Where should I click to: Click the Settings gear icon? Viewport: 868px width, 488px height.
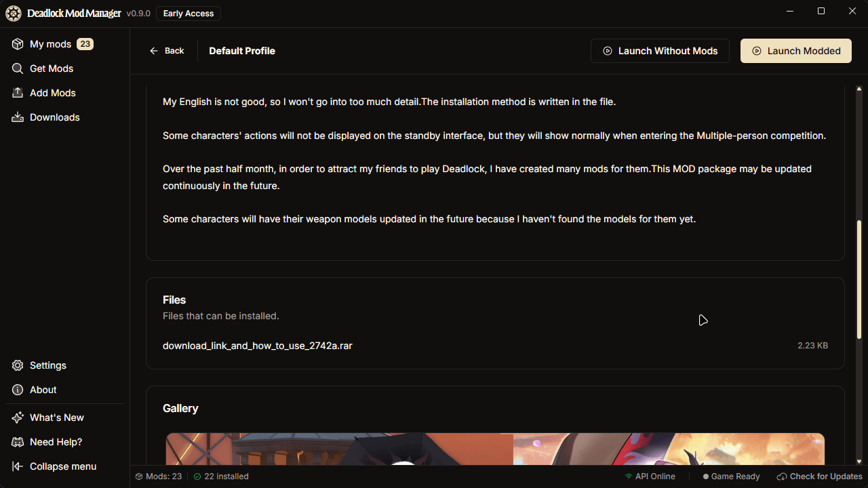18,365
